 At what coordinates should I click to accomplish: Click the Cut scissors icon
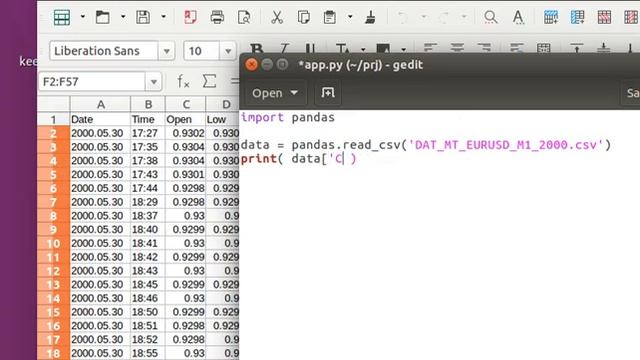(277, 18)
